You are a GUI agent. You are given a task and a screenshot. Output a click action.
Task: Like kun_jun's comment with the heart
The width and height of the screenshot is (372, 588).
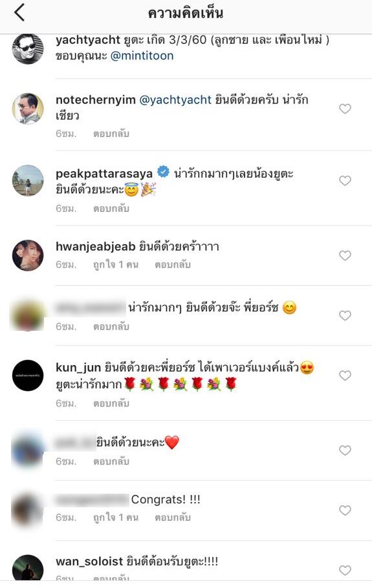345,375
